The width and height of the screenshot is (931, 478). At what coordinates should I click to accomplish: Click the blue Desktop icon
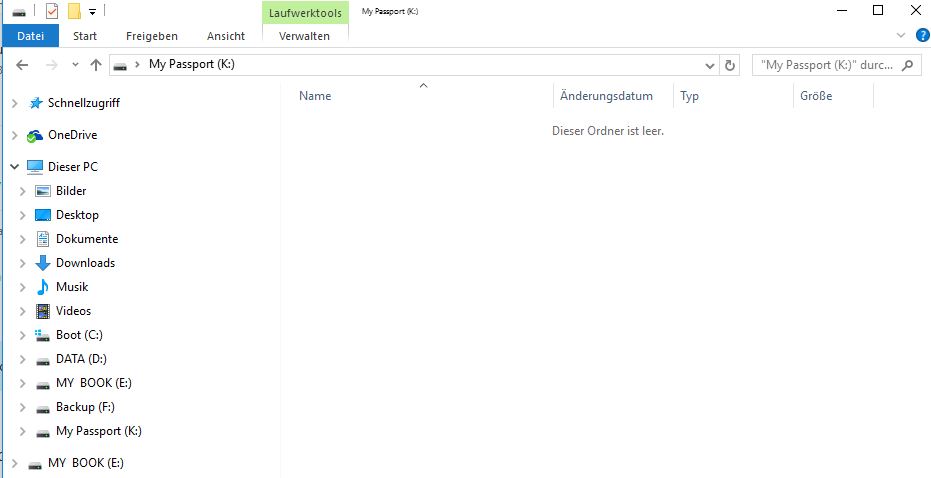[x=43, y=215]
